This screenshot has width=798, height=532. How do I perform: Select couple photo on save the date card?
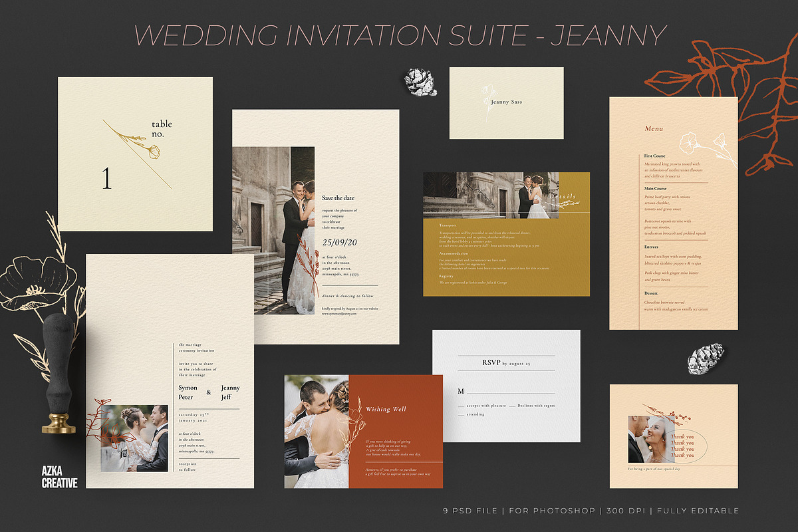point(273,230)
